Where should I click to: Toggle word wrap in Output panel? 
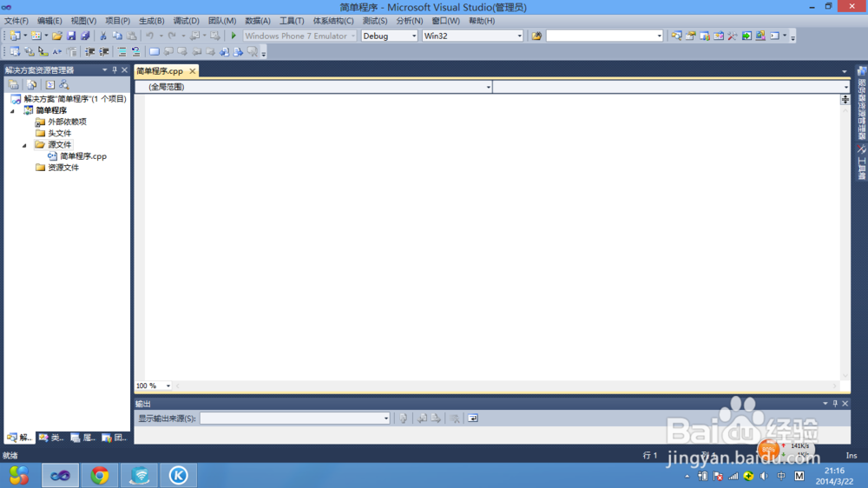point(473,419)
